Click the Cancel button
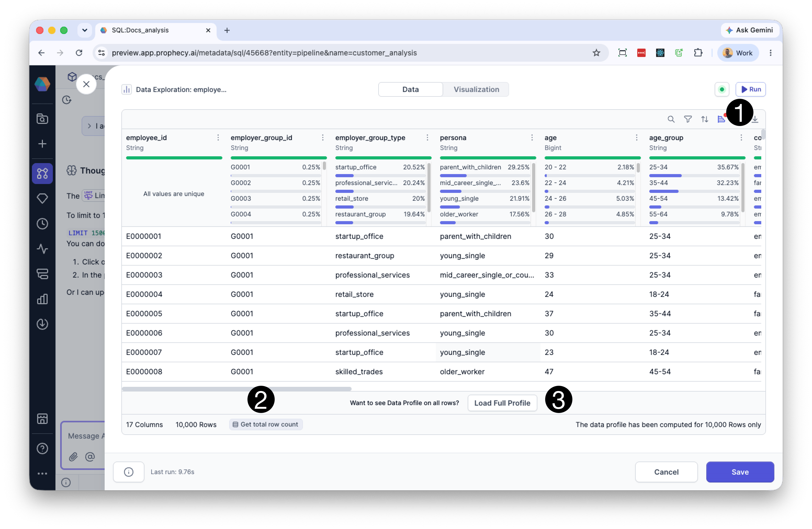This screenshot has width=812, height=529. click(x=666, y=472)
